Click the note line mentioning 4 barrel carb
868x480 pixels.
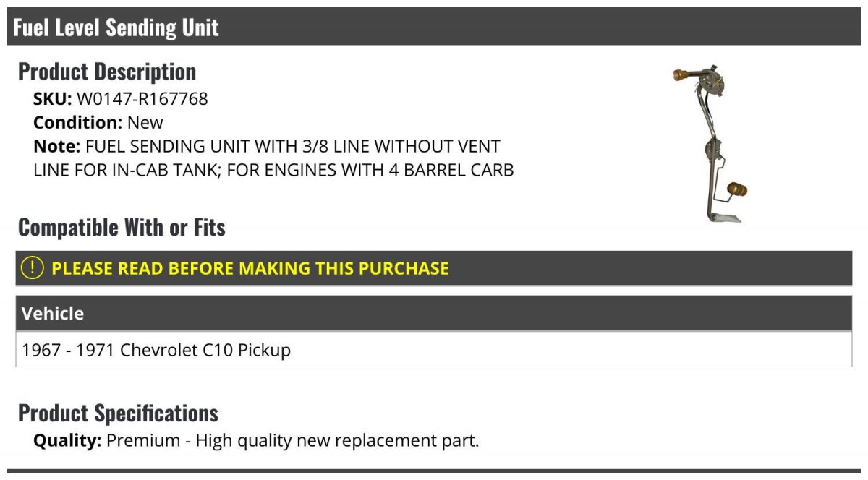coord(273,171)
